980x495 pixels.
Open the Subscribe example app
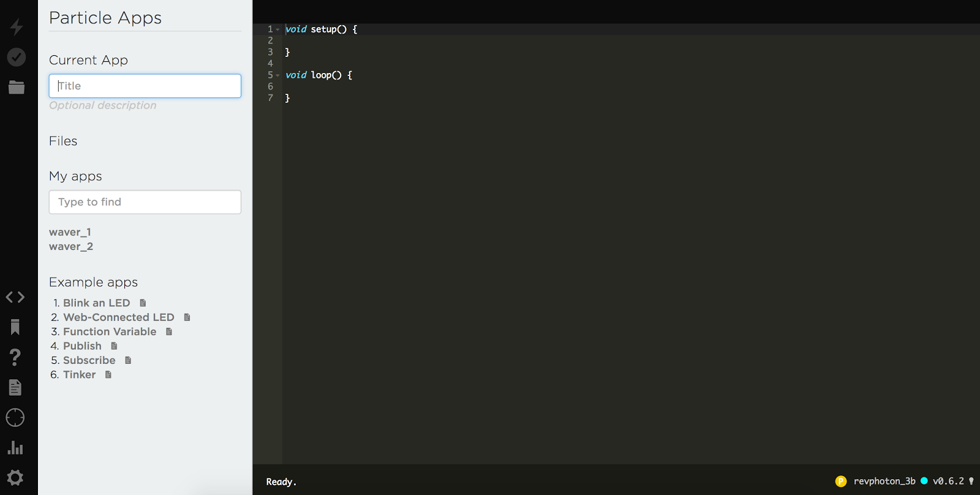coord(89,360)
